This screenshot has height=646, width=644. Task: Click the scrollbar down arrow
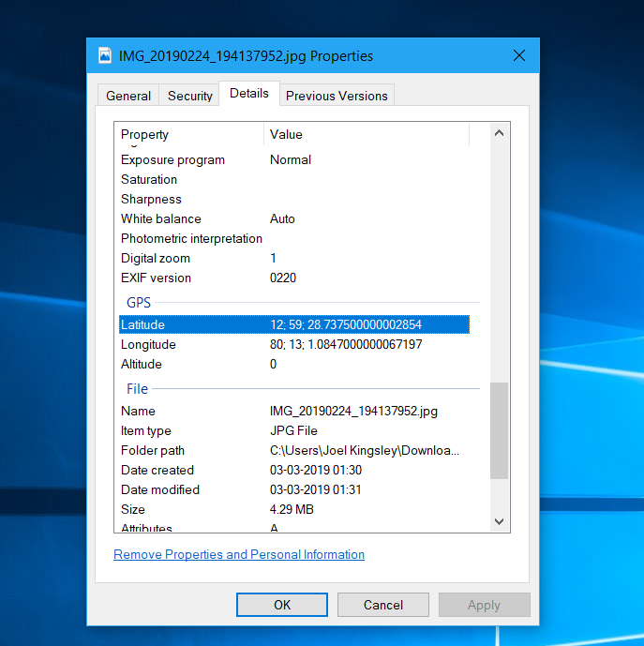coord(499,521)
